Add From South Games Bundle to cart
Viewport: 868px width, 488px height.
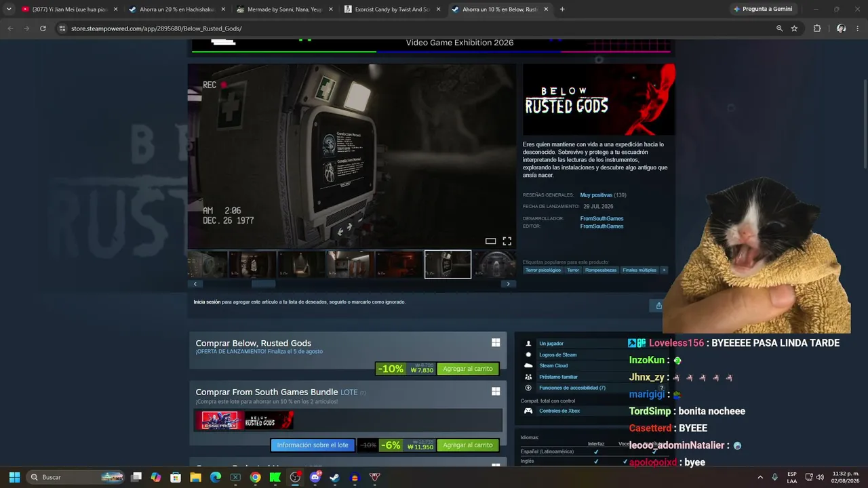(x=468, y=445)
